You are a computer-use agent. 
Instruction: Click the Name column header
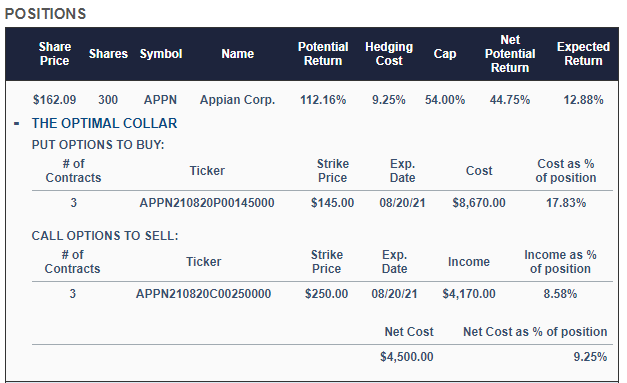pos(238,54)
